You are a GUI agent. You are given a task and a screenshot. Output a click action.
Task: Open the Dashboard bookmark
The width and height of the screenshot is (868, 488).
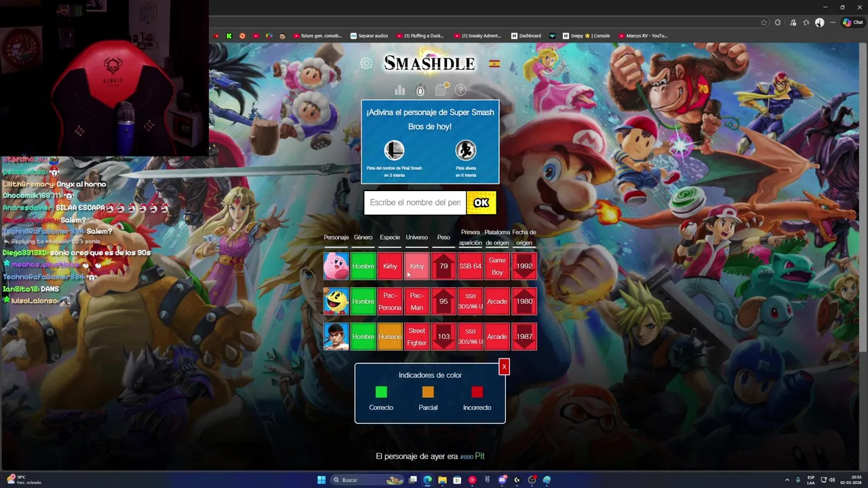[x=526, y=36]
